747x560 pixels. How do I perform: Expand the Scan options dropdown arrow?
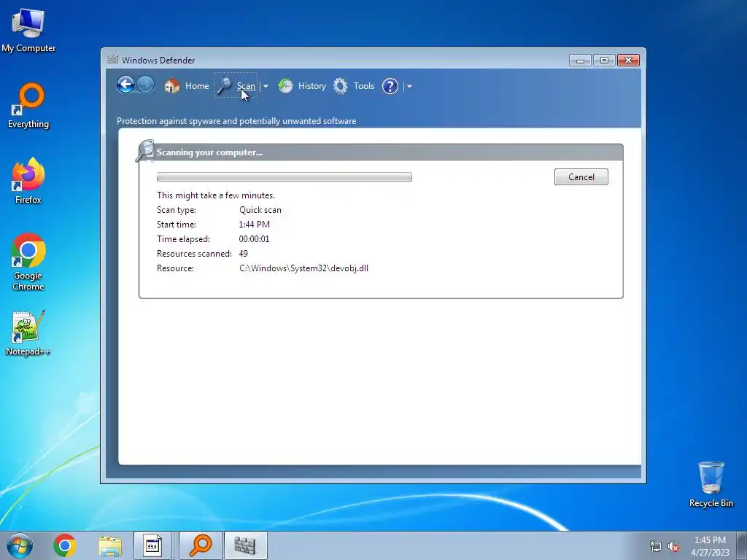tap(266, 86)
